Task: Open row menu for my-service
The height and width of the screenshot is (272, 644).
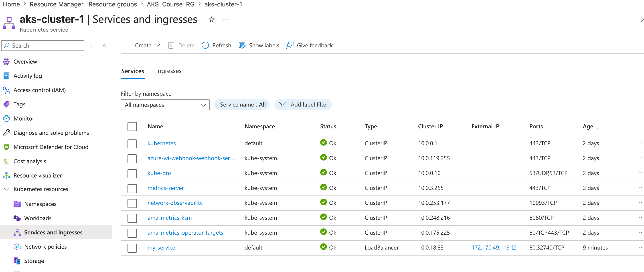Action: [x=640, y=247]
